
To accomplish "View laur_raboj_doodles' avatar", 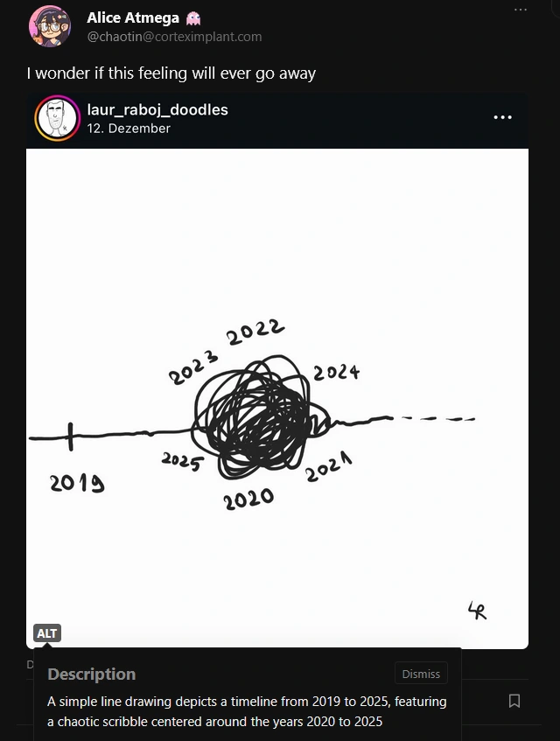I will [x=57, y=117].
